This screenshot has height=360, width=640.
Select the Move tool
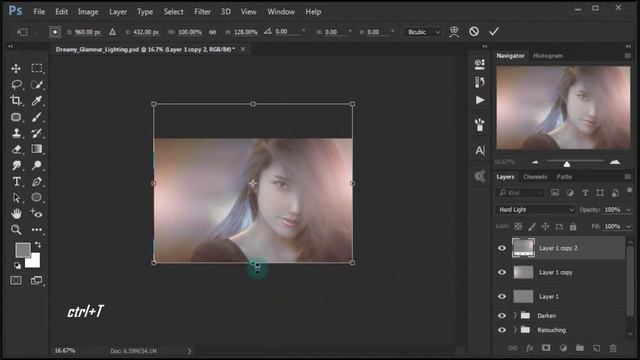coord(16,69)
